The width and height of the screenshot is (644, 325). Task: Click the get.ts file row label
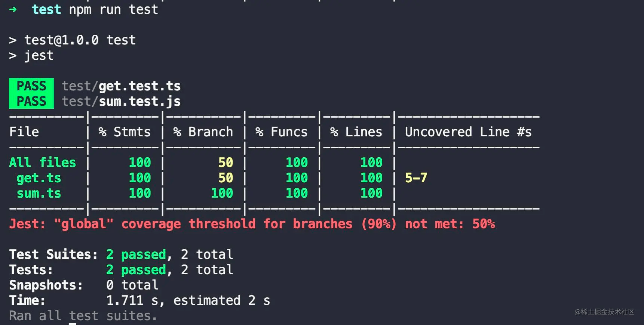[x=39, y=178]
